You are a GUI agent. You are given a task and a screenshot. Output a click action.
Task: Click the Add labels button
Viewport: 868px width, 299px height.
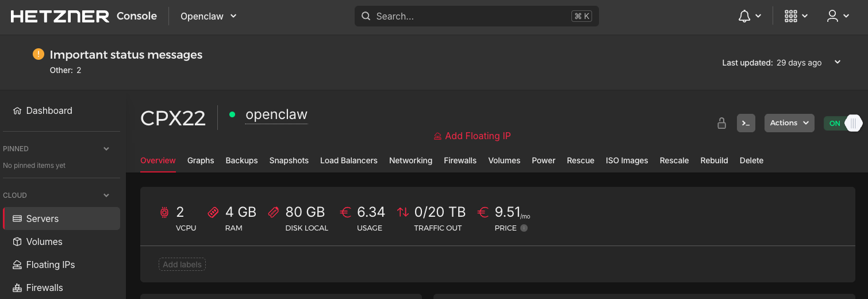[x=182, y=264]
